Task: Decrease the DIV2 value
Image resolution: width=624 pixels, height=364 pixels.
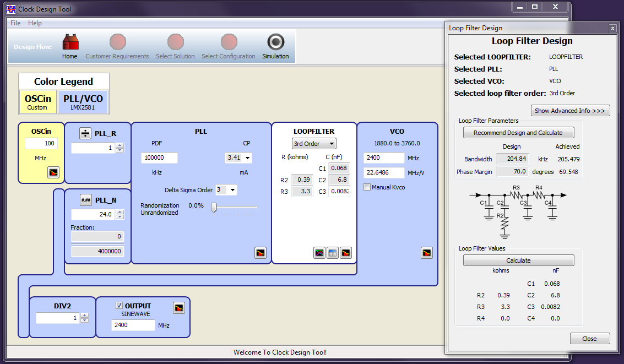Action: (x=84, y=320)
